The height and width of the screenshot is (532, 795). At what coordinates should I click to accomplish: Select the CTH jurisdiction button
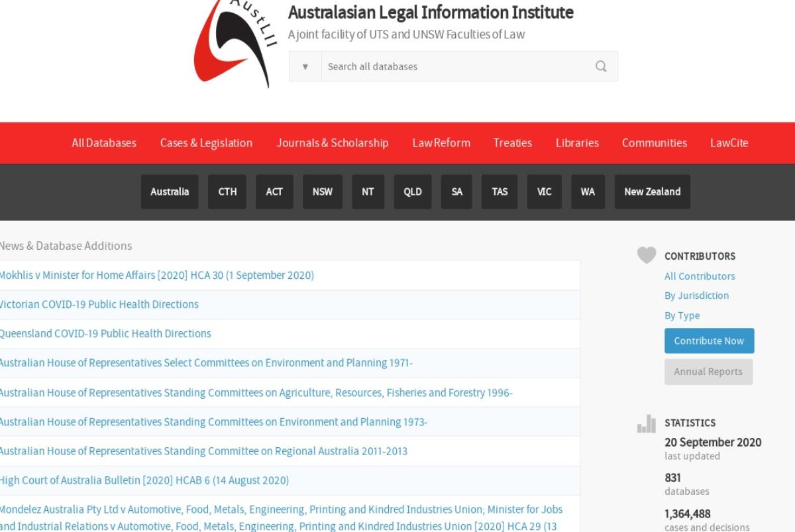tap(227, 191)
